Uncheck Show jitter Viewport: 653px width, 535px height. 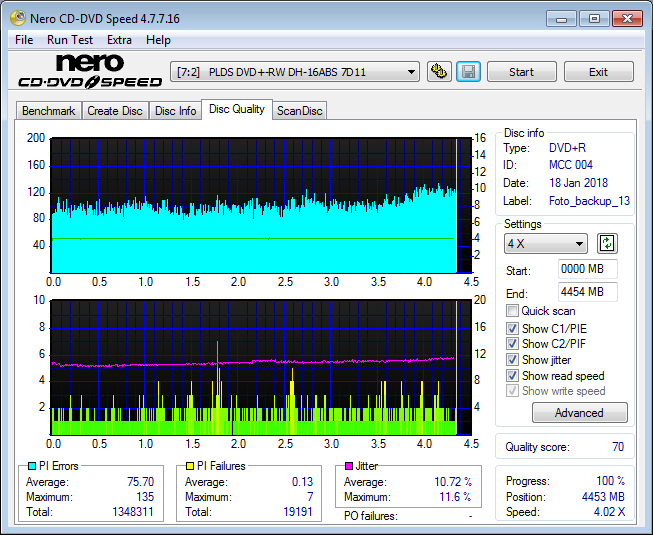click(512, 359)
